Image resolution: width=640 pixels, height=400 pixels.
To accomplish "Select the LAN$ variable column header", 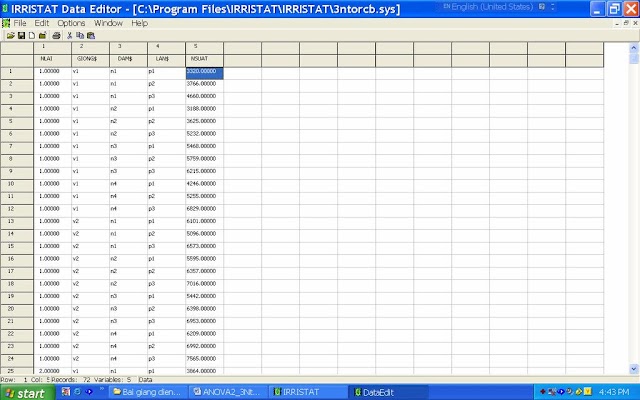I will click(x=166, y=60).
